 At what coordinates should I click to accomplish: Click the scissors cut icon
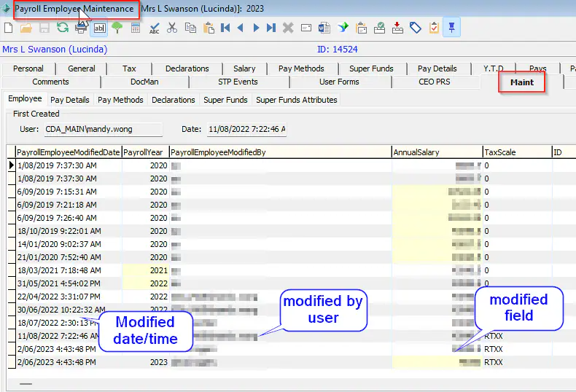tap(172, 28)
